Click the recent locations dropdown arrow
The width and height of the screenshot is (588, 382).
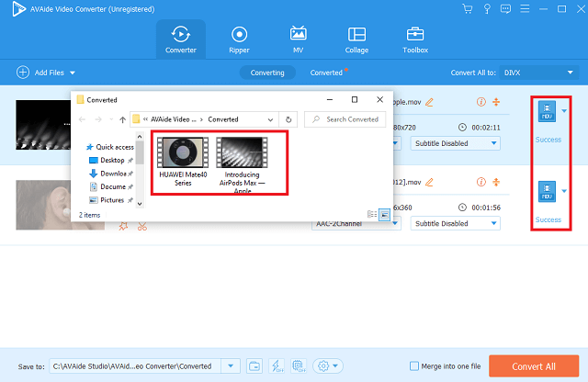111,119
